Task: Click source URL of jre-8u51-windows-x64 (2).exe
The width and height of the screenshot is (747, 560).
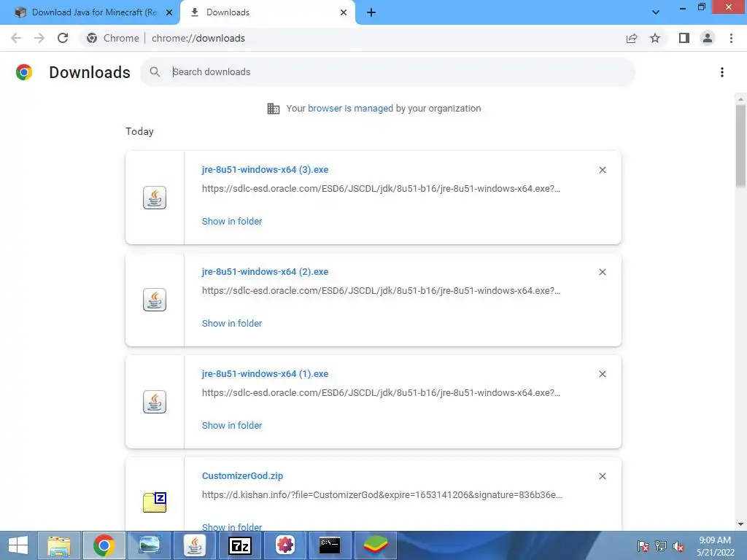Action: (x=381, y=290)
